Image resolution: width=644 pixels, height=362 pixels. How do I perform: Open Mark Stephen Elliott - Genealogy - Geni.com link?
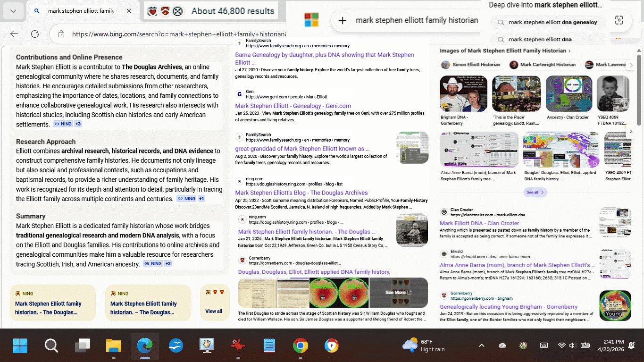point(293,106)
